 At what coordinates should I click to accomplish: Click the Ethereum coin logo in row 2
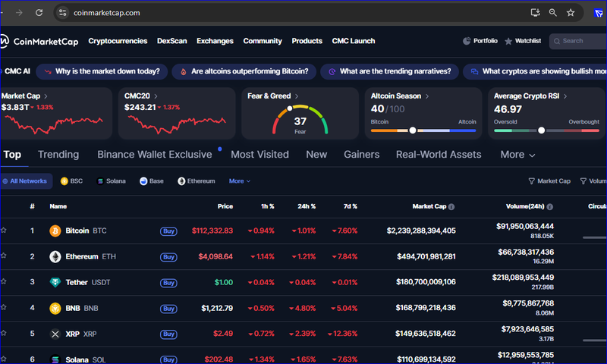tap(55, 257)
